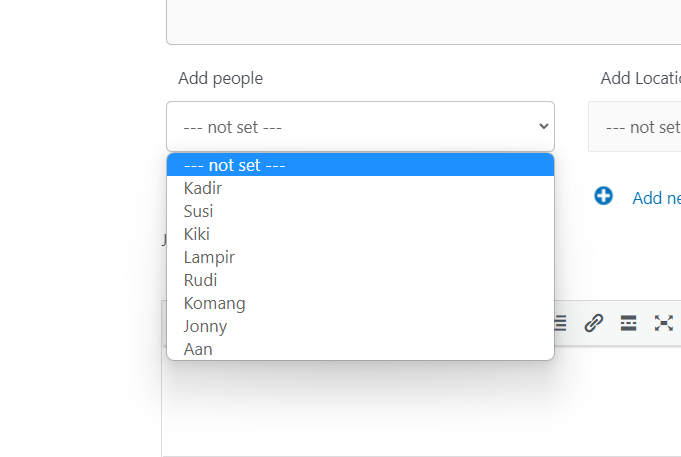The height and width of the screenshot is (457, 681).
Task: Toggle fullscreen editor mode icon
Action: click(664, 323)
